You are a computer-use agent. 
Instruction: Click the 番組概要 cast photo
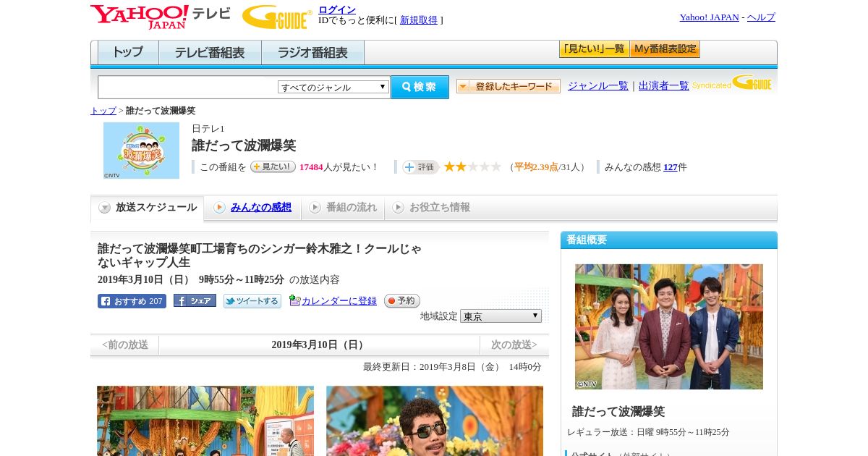tap(669, 326)
